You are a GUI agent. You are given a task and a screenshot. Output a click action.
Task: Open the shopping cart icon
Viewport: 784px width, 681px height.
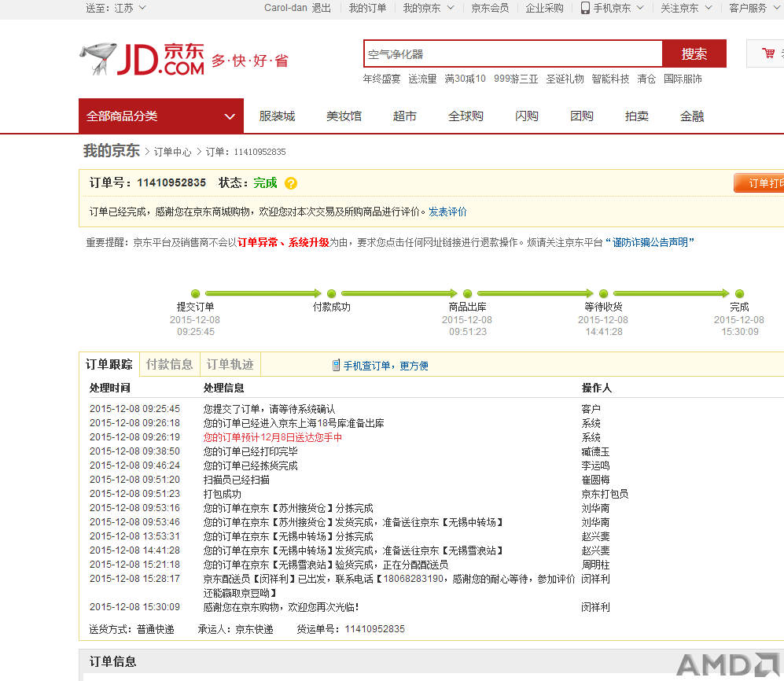coord(768,53)
